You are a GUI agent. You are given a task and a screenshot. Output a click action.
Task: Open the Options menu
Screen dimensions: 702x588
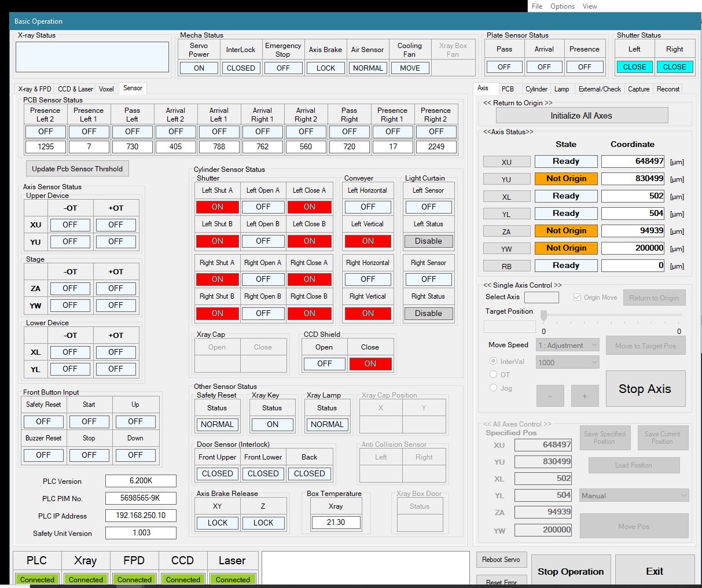click(563, 6)
